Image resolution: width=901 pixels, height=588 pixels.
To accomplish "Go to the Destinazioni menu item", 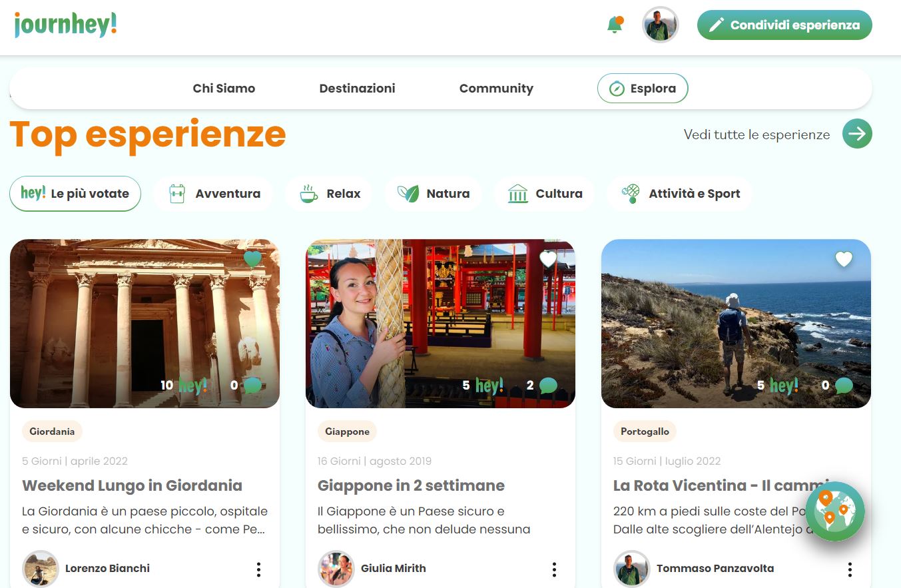I will point(357,89).
